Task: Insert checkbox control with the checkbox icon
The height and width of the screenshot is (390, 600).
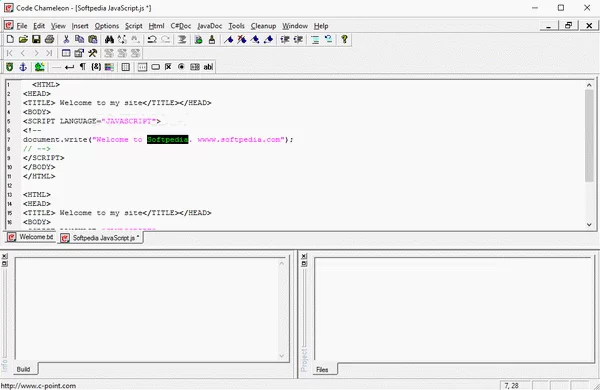Action: (168, 67)
